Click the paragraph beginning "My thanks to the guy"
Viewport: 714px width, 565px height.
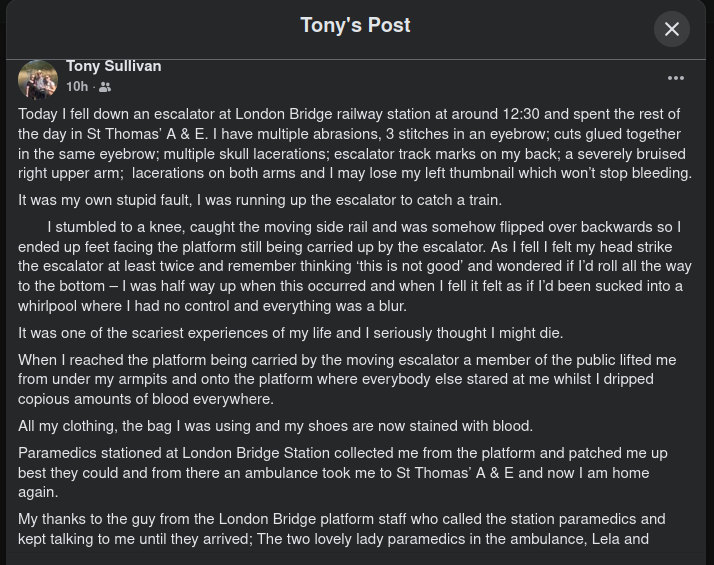[342, 529]
